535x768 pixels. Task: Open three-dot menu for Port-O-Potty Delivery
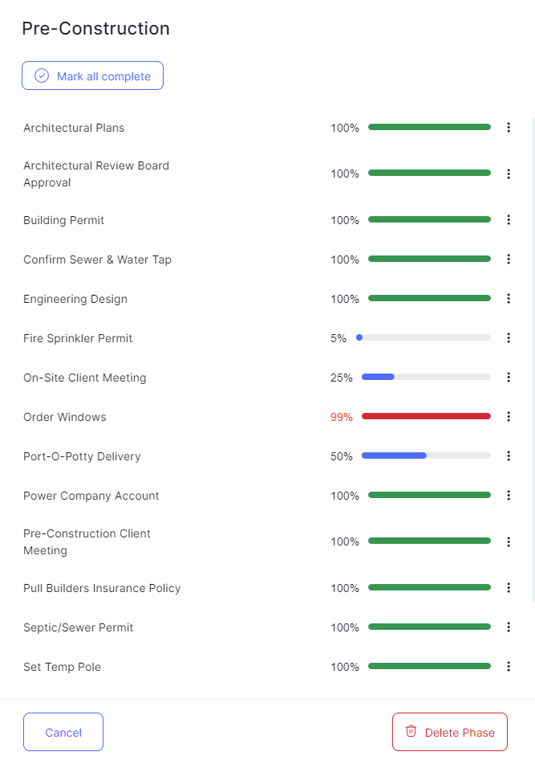(x=509, y=456)
